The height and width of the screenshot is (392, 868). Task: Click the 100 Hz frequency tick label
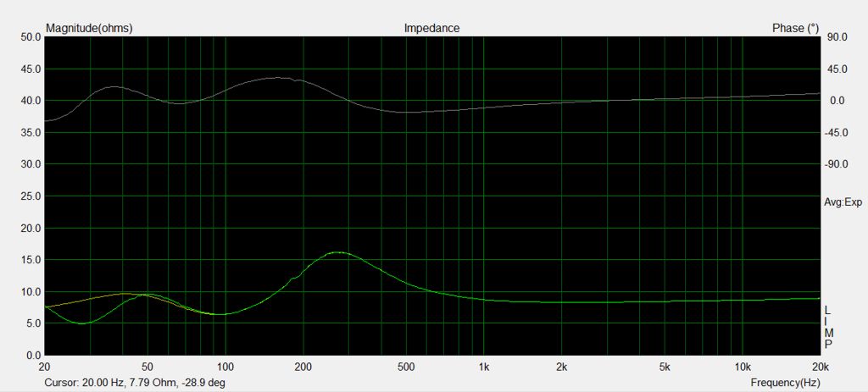coord(225,367)
